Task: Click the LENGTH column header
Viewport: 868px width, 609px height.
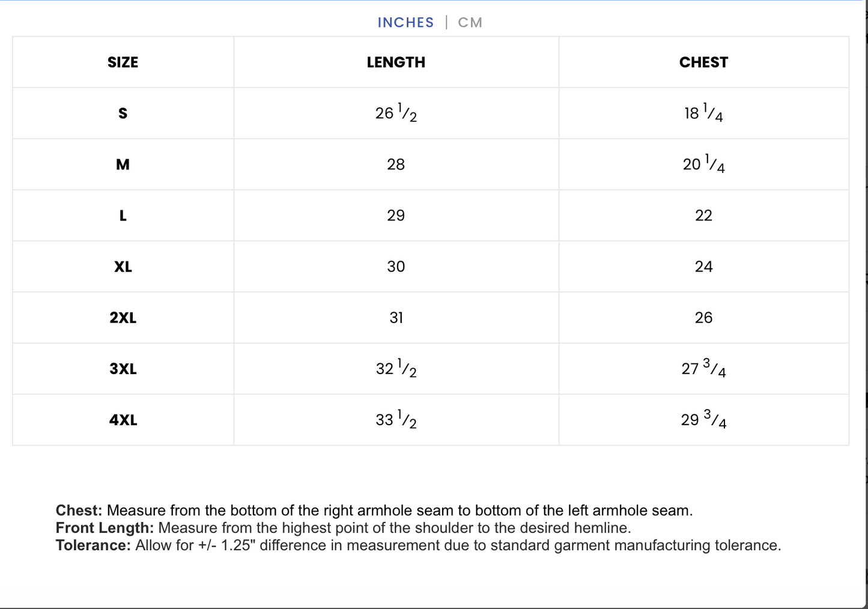Action: coord(396,62)
